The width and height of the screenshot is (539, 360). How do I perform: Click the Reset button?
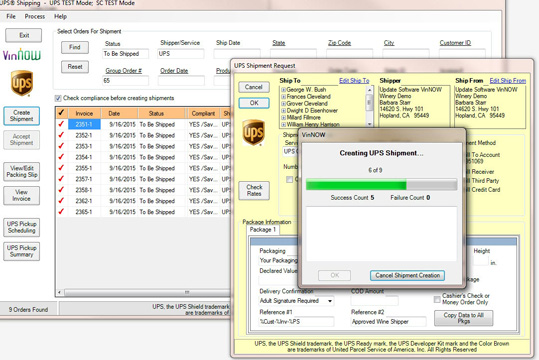75,67
